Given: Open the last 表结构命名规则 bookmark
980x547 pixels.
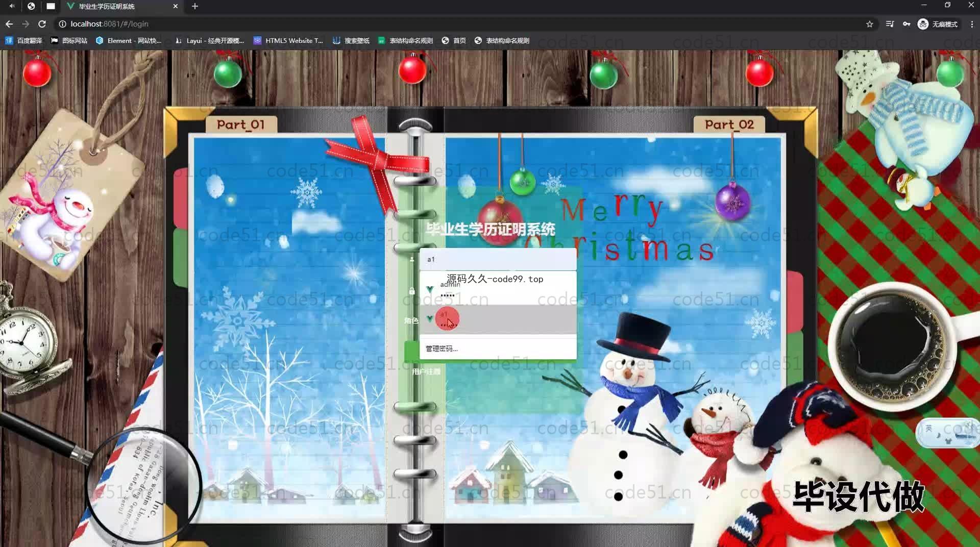Looking at the screenshot, I should click(x=502, y=40).
